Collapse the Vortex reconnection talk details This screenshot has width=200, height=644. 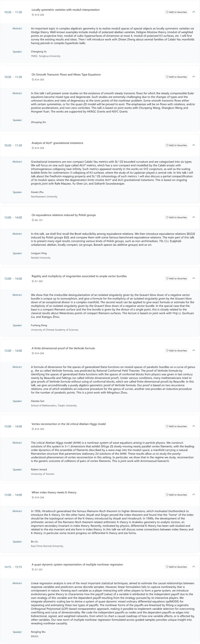tap(194, 426)
